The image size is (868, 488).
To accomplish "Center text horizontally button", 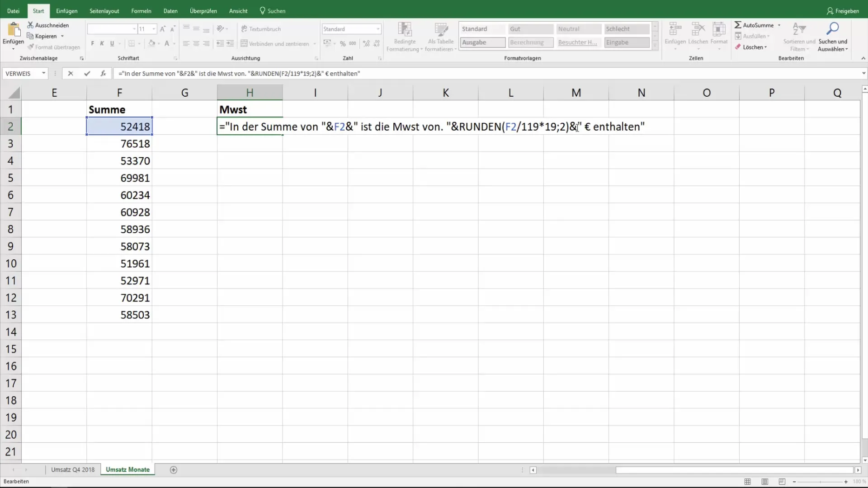I will point(196,43).
